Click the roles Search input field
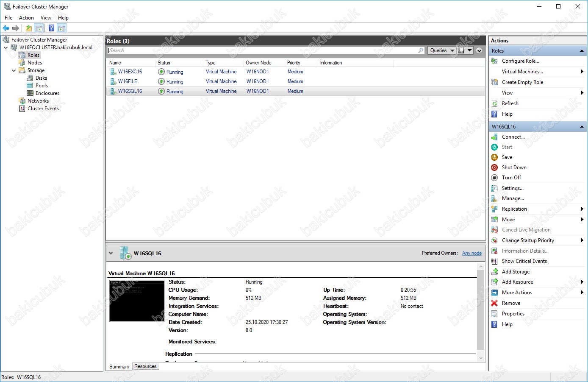 (263, 50)
